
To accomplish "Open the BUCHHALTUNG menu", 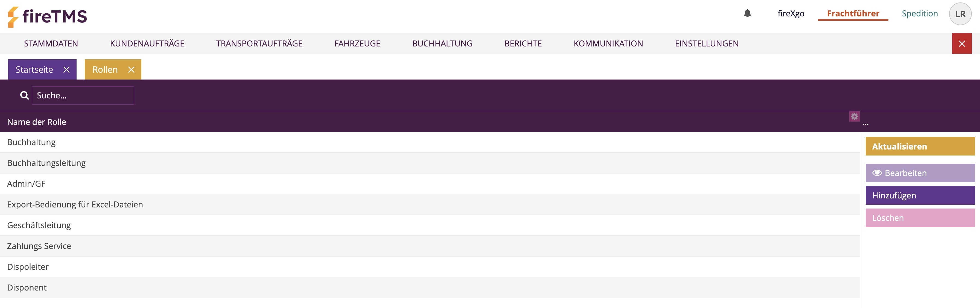I will [x=442, y=43].
